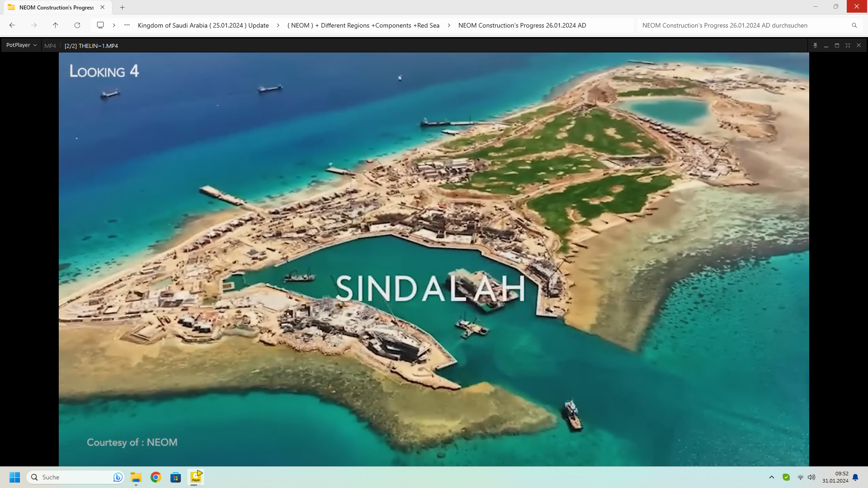Expand chevron after Red Sea breadcrumb
The height and width of the screenshot is (488, 868).
[449, 25]
